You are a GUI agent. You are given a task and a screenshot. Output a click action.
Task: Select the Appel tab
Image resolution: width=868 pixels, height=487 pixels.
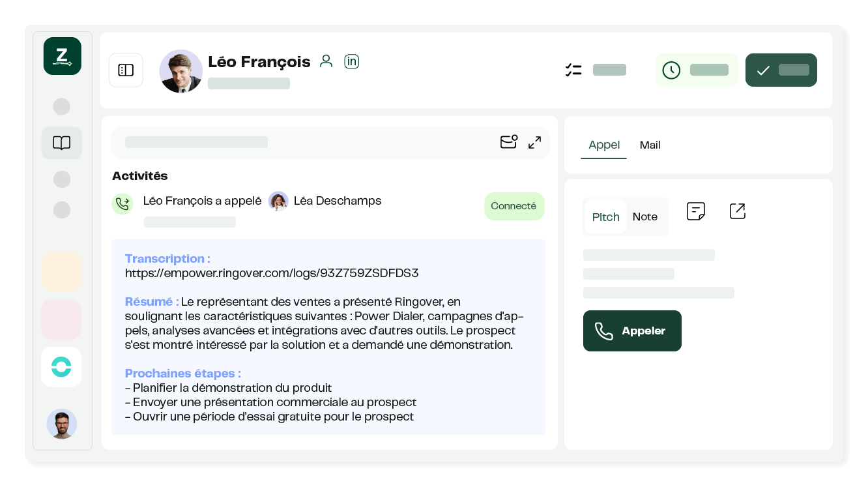pyautogui.click(x=603, y=145)
